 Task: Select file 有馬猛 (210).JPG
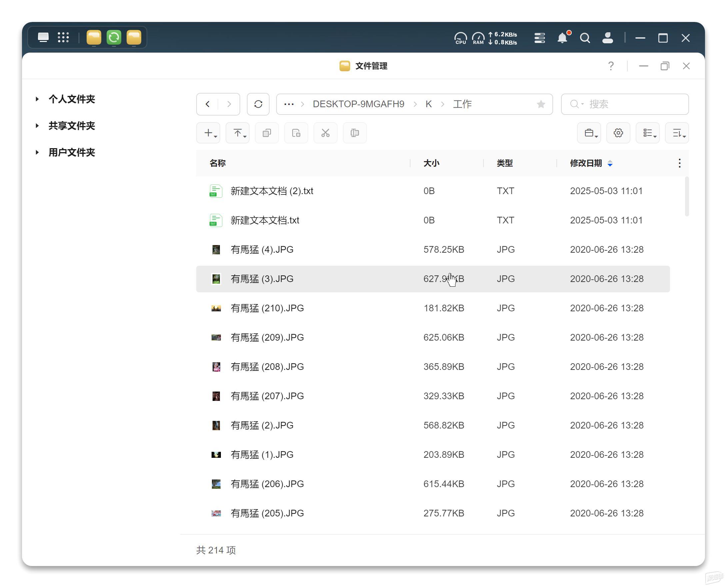[433, 308]
